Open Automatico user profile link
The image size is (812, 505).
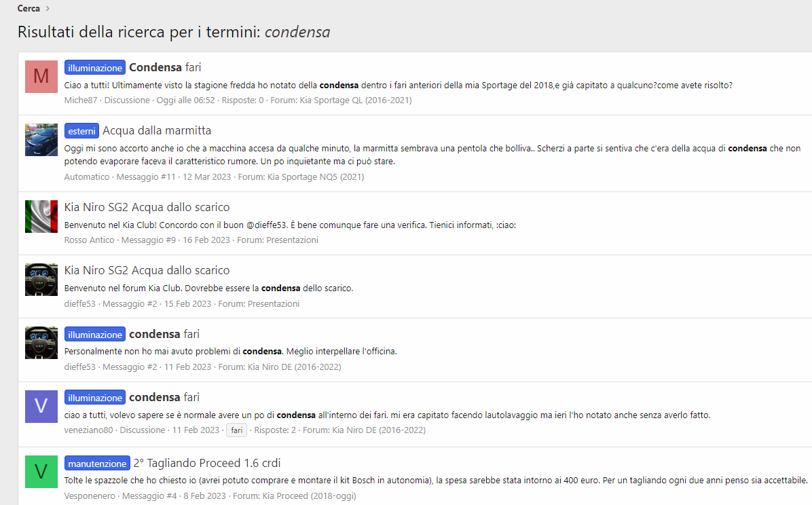point(87,176)
